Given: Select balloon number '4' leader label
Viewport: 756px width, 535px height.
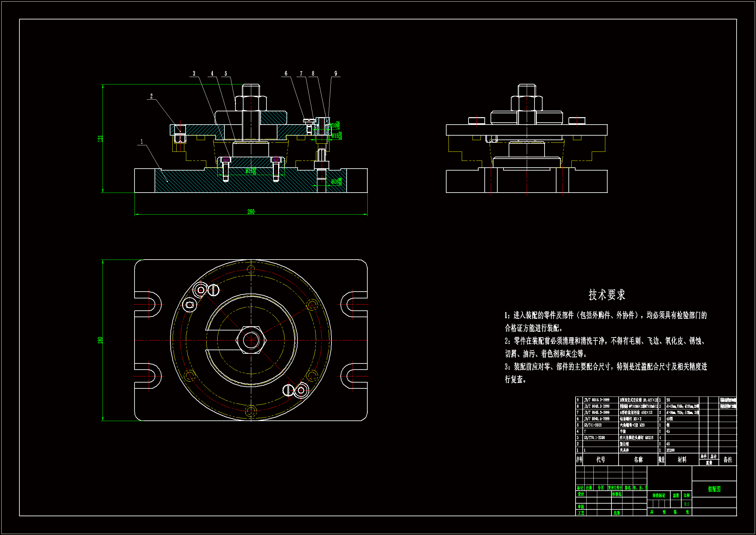Looking at the screenshot, I should pyautogui.click(x=212, y=73).
